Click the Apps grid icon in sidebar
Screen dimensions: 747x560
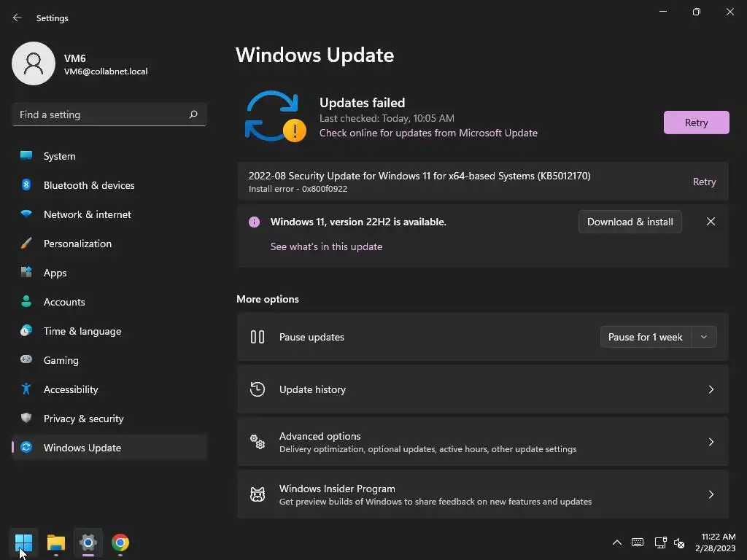click(26, 273)
